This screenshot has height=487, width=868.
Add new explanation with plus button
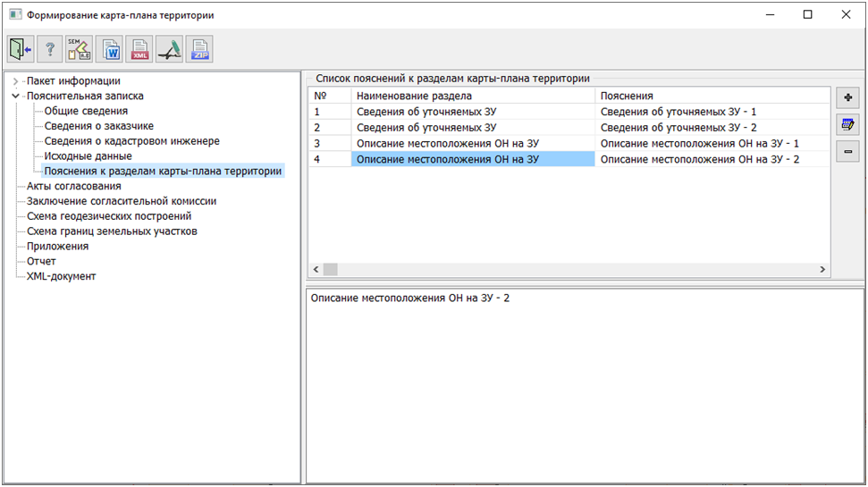[x=847, y=97]
